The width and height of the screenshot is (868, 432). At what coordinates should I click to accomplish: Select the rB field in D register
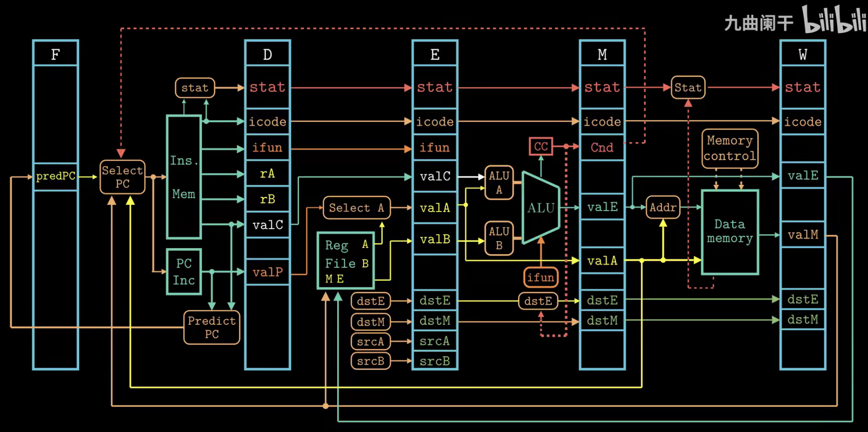(x=267, y=199)
